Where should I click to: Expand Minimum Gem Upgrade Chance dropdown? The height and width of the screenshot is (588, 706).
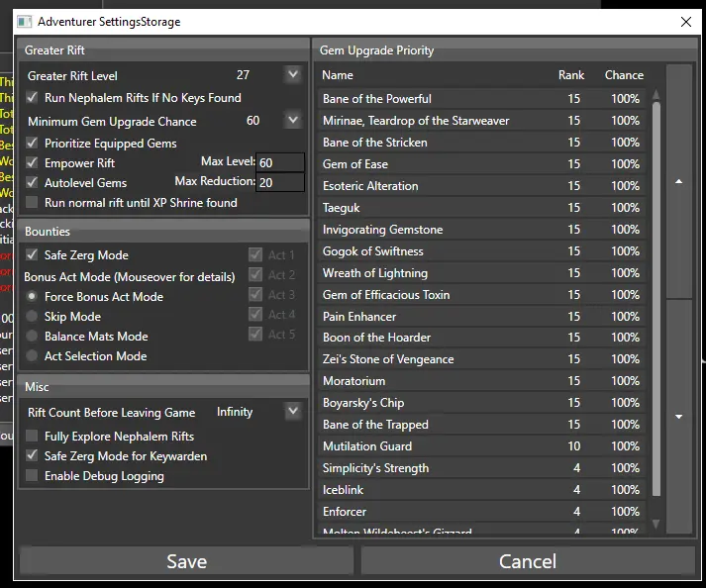tap(292, 120)
